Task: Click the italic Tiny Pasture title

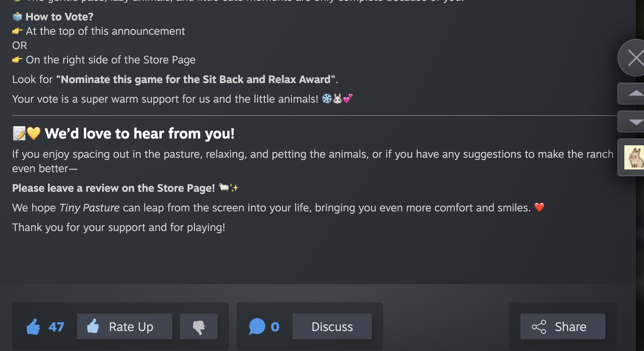Action: 90,208
